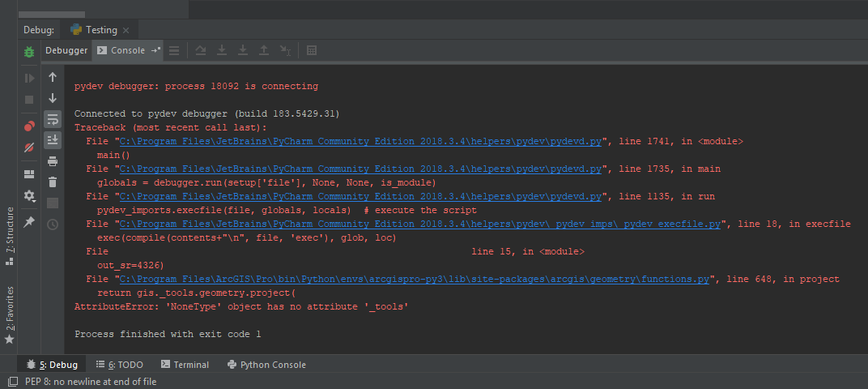Click the 'exec(compile(contents' code line
Image resolution: width=868 pixels, height=389 pixels.
pyautogui.click(x=247, y=238)
